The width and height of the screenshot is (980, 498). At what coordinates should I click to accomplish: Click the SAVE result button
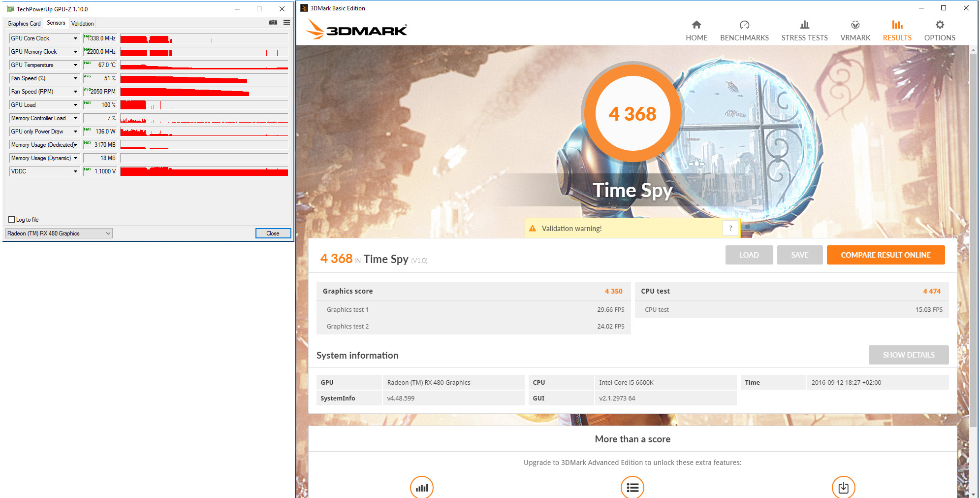800,255
